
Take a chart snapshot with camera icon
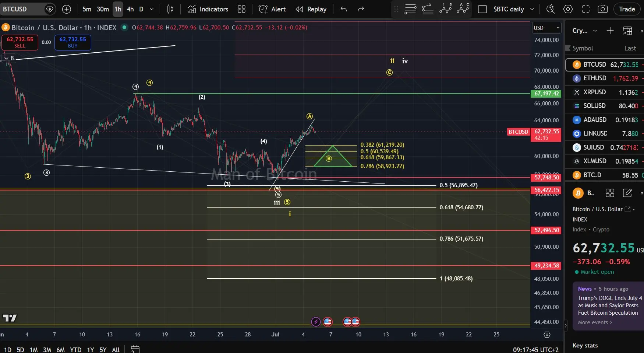(x=603, y=9)
